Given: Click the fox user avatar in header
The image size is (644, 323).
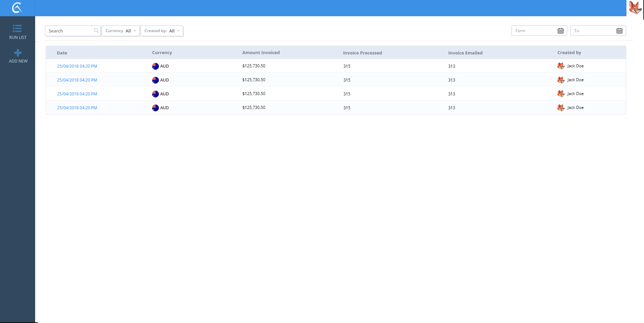Looking at the screenshot, I should 635,8.
